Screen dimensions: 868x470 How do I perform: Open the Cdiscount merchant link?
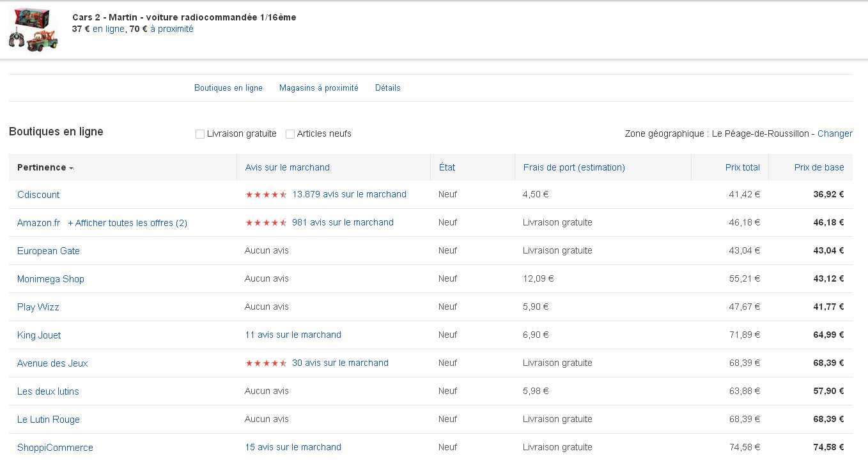(x=38, y=195)
